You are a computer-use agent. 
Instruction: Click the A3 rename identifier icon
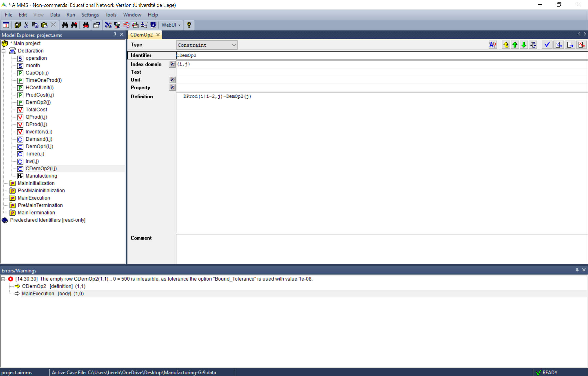pos(492,45)
